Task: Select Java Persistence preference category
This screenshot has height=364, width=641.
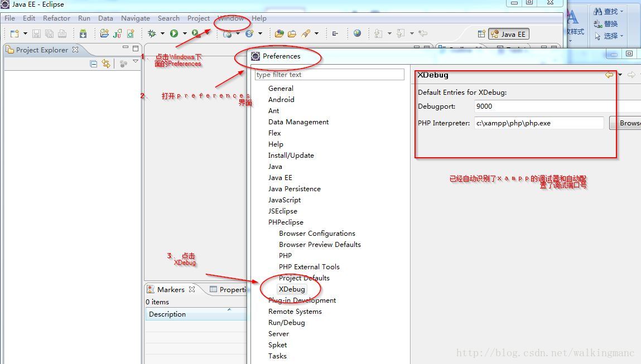Action: point(295,189)
